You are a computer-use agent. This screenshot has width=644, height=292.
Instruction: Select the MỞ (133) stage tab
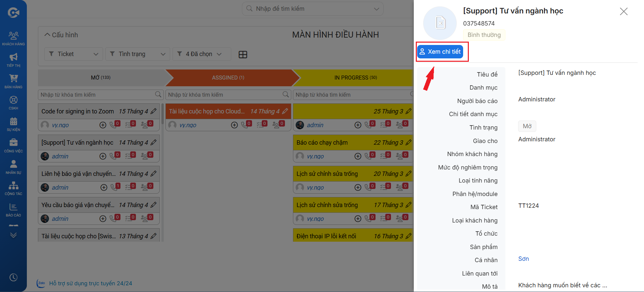101,78
